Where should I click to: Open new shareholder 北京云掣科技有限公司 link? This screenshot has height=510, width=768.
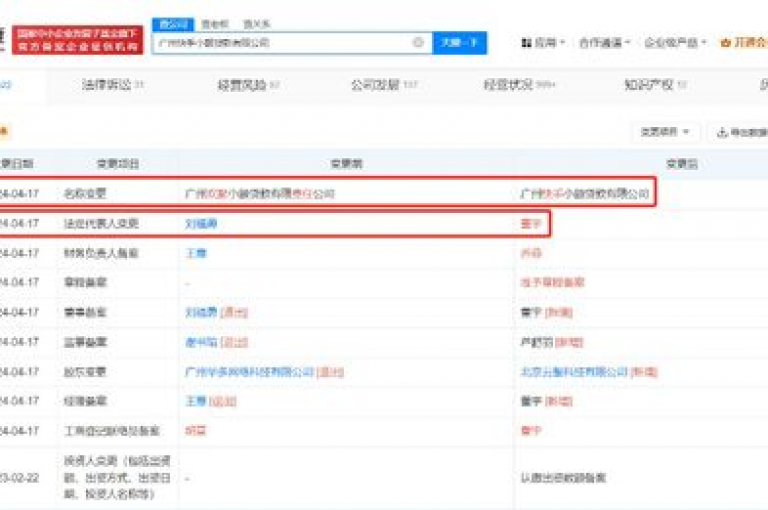[x=574, y=372]
